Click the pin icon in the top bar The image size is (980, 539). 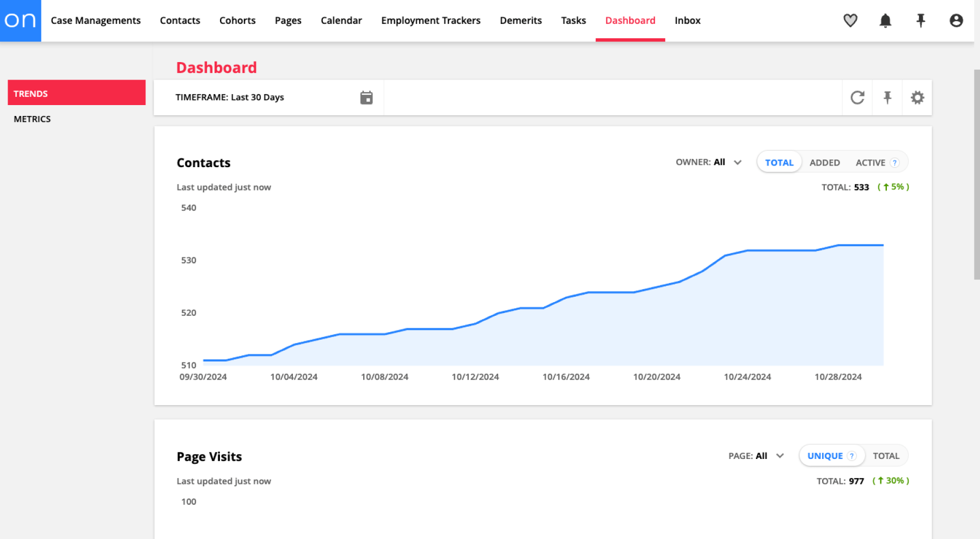click(x=921, y=20)
